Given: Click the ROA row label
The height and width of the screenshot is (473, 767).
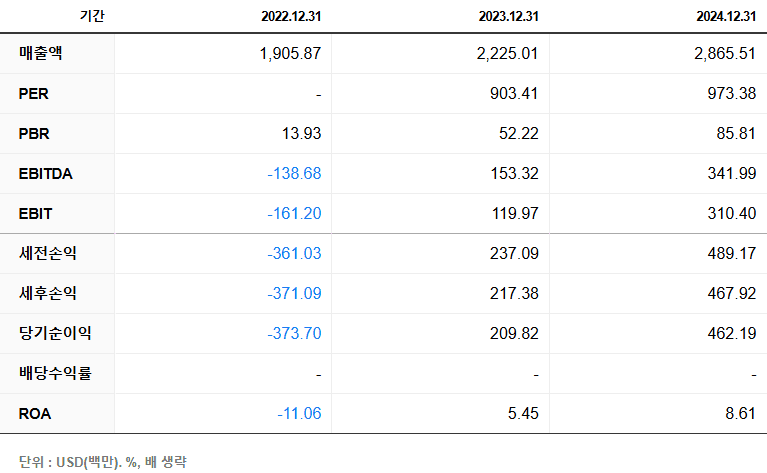Looking at the screenshot, I should coord(35,414).
